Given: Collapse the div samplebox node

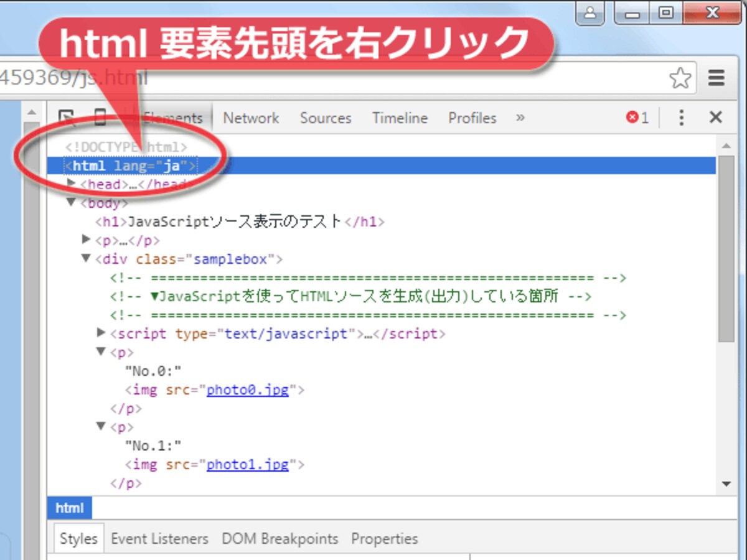Looking at the screenshot, I should coord(87,258).
